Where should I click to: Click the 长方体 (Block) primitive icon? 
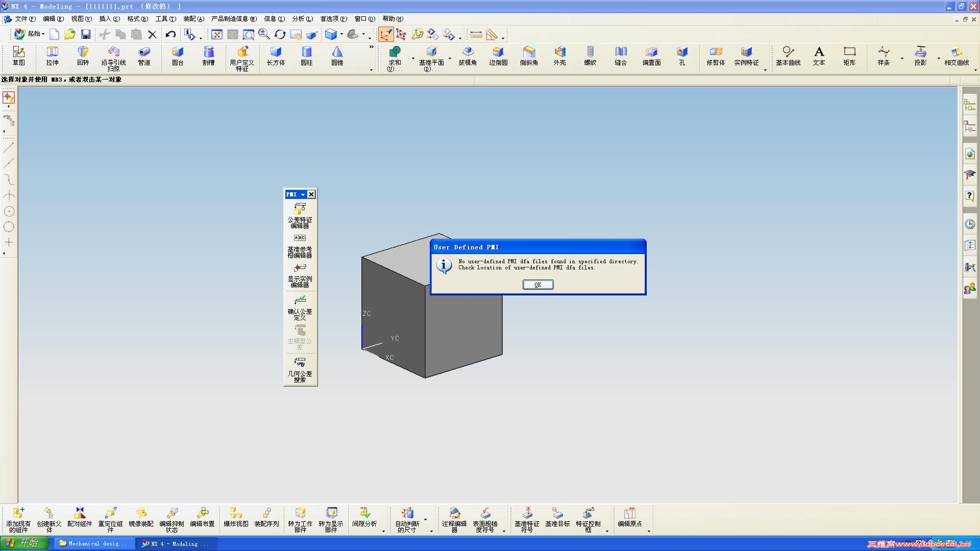click(x=276, y=52)
